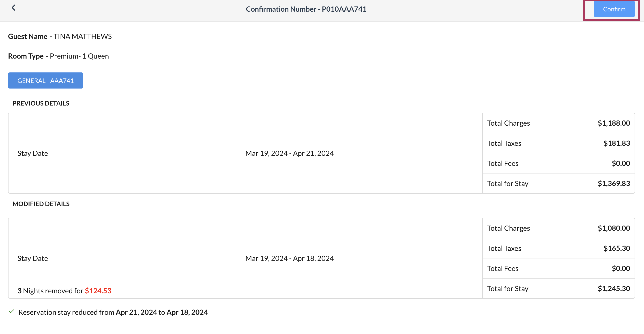The height and width of the screenshot is (334, 644).
Task: Select previous Stay Date Mar 19 - Apr 21
Action: [x=290, y=153]
